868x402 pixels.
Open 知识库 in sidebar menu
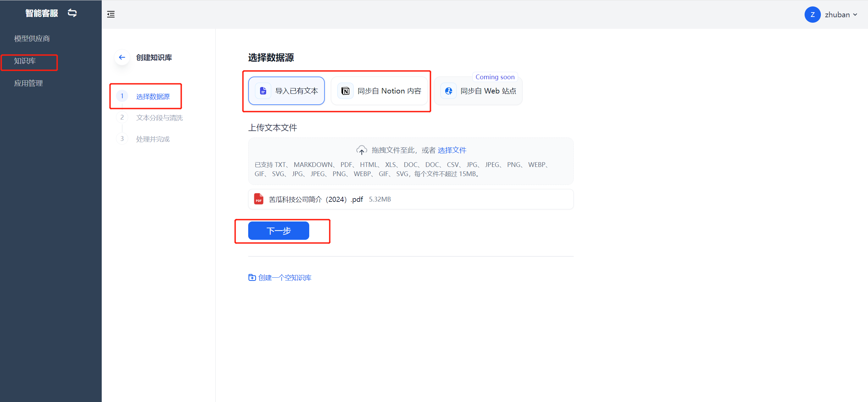click(x=25, y=61)
